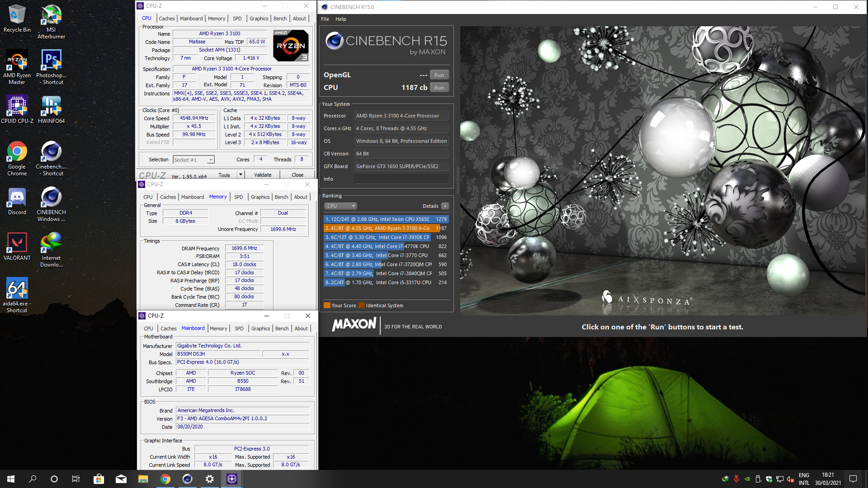The image size is (868, 488).
Task: Open the AMD Ryzen Master desktop icon
Action: [x=17, y=67]
